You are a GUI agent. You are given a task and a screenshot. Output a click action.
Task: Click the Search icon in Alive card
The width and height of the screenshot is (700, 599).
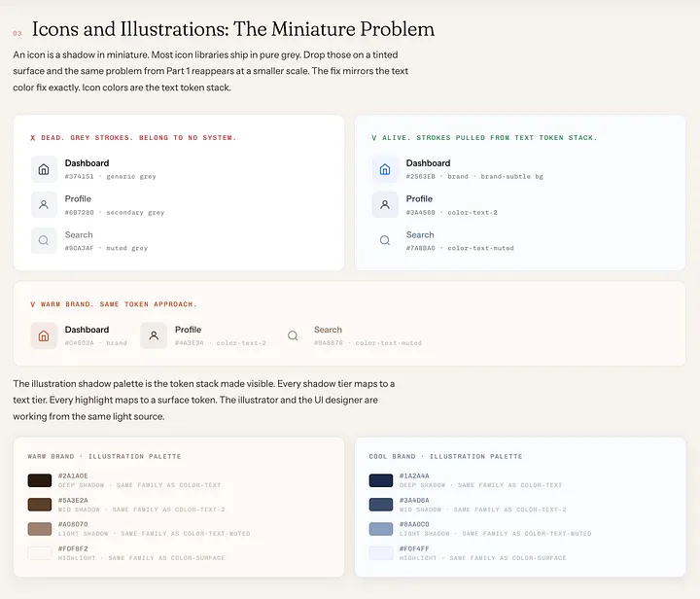tap(385, 240)
